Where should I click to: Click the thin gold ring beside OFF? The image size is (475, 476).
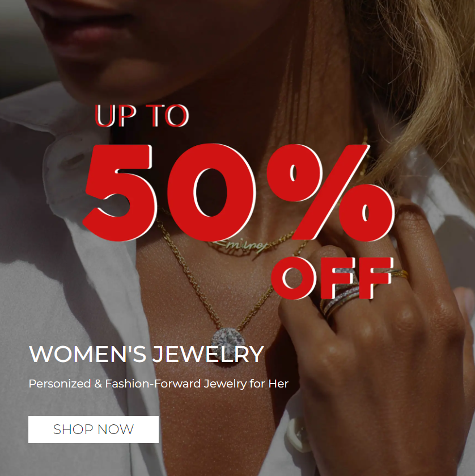click(x=400, y=274)
